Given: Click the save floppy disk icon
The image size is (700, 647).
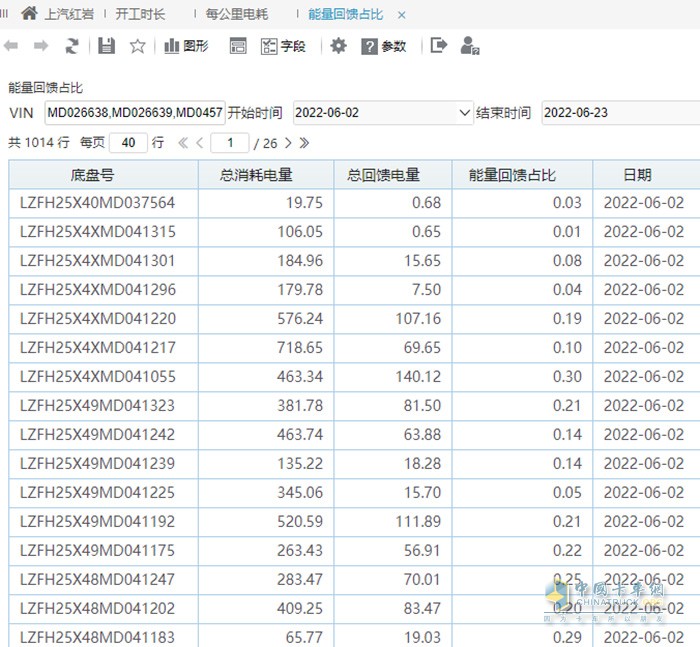Looking at the screenshot, I should [106, 46].
